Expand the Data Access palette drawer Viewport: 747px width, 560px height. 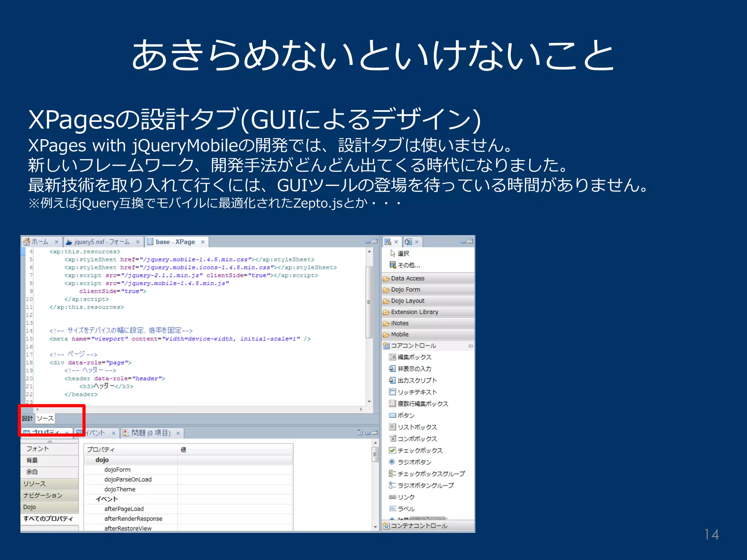coord(428,278)
